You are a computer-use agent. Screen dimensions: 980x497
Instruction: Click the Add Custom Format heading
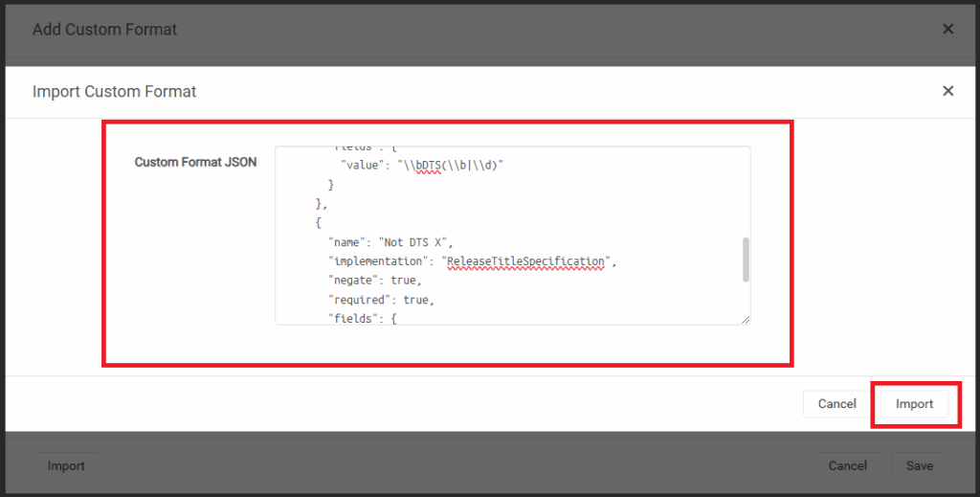tap(104, 30)
